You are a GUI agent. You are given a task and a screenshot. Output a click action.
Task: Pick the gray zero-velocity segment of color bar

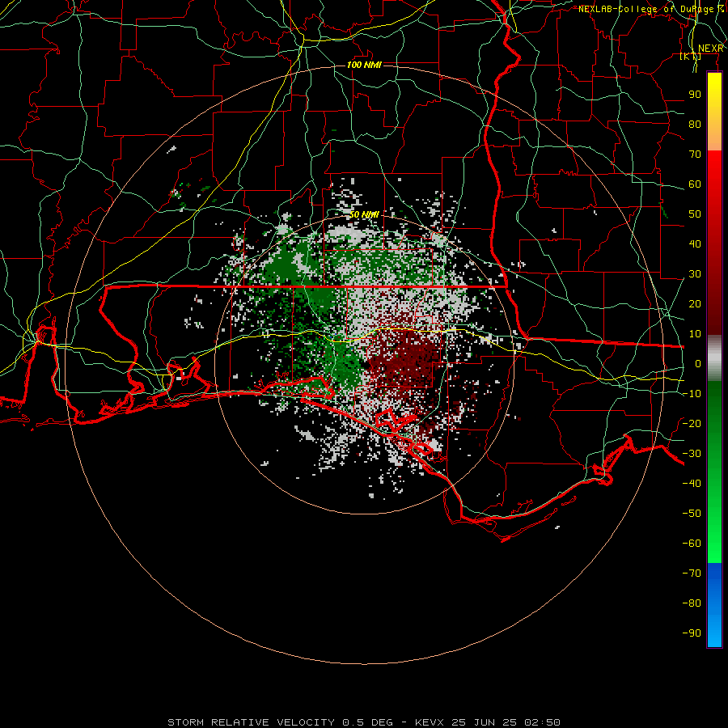click(714, 358)
